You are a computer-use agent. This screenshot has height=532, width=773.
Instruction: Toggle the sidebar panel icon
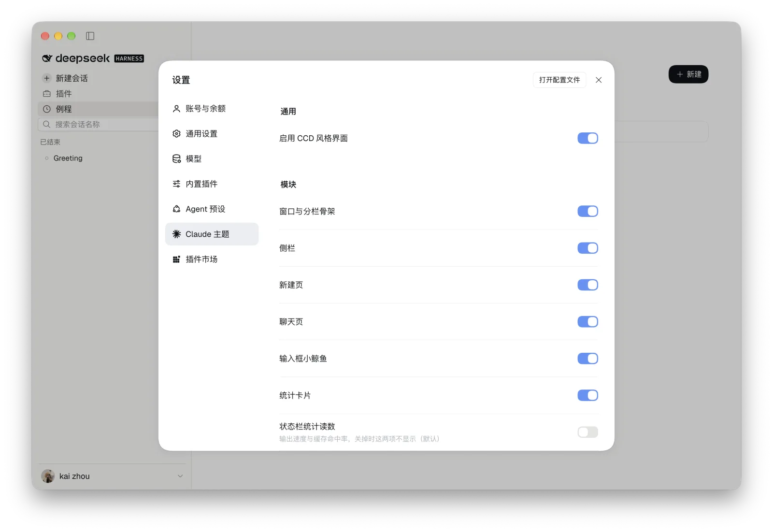[90, 36]
